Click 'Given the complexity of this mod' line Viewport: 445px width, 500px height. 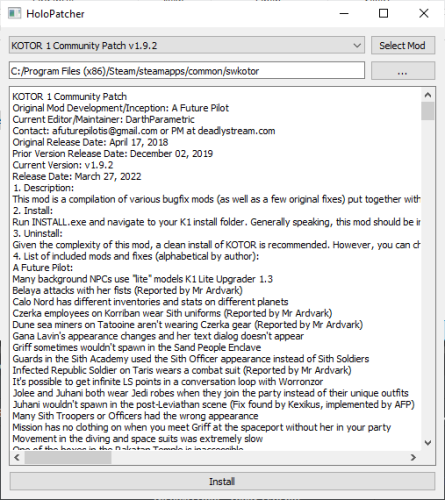tap(216, 245)
